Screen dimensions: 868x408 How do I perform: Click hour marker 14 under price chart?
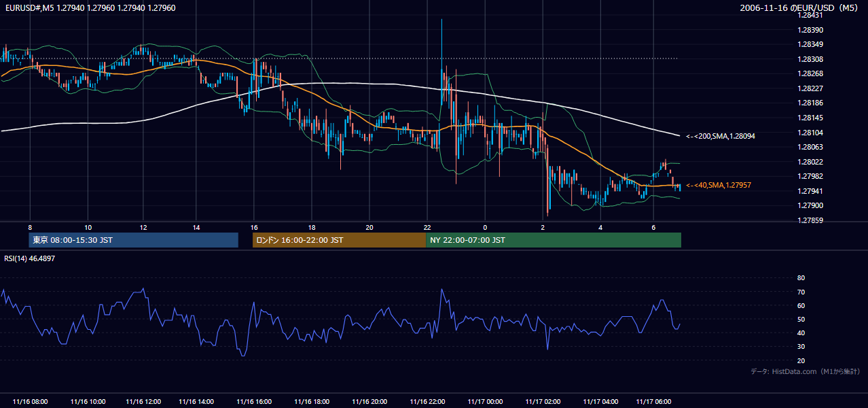point(196,227)
